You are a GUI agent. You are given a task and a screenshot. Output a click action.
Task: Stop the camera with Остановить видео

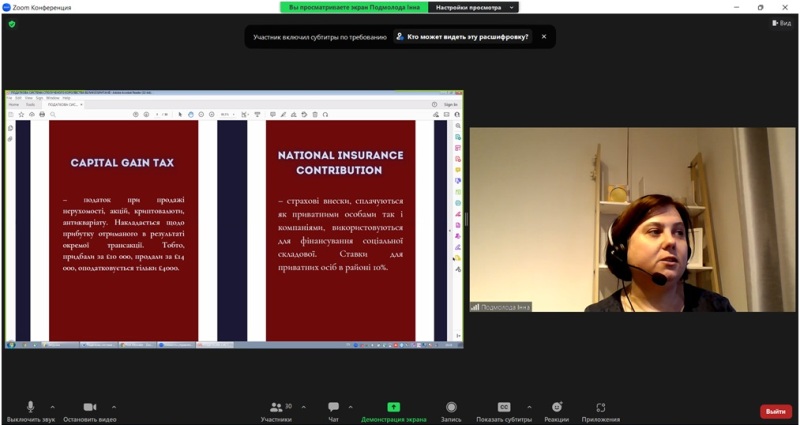tap(89, 409)
